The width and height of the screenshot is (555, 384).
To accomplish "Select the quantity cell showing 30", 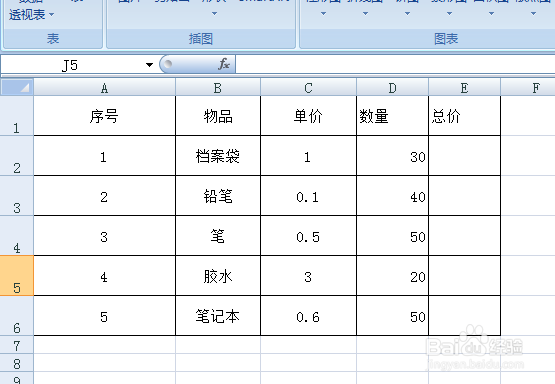I will (x=393, y=156).
